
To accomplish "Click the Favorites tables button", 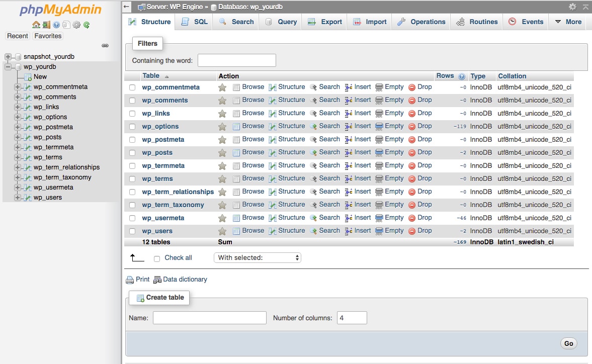I will coord(48,36).
